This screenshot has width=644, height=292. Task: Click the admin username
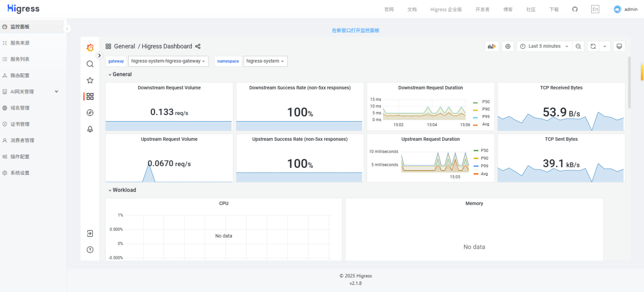pyautogui.click(x=631, y=9)
